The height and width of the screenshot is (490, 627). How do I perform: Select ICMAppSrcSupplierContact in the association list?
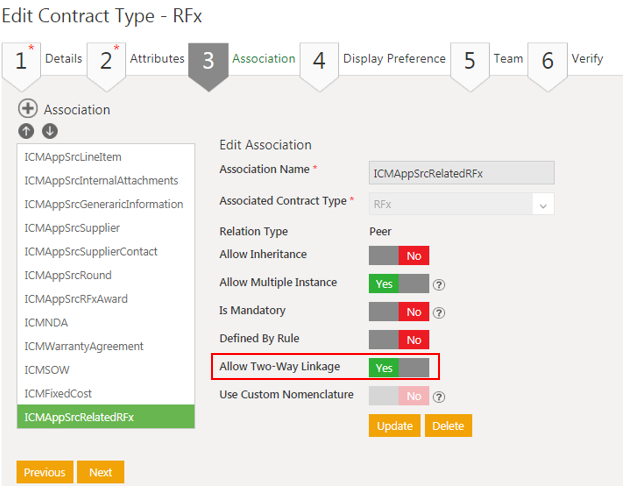click(91, 252)
